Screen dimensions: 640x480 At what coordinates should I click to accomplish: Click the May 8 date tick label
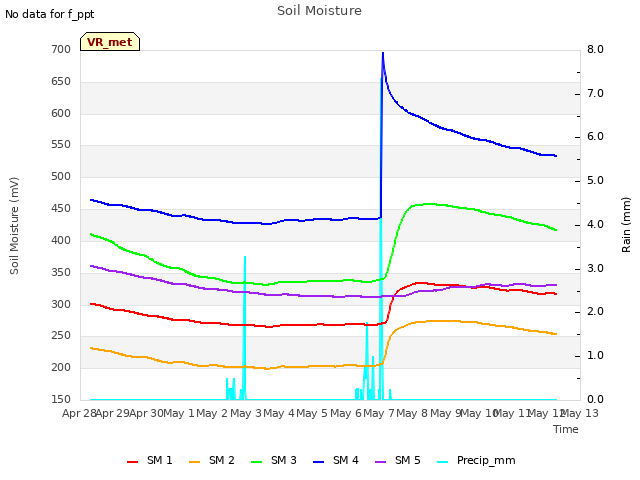click(x=412, y=413)
